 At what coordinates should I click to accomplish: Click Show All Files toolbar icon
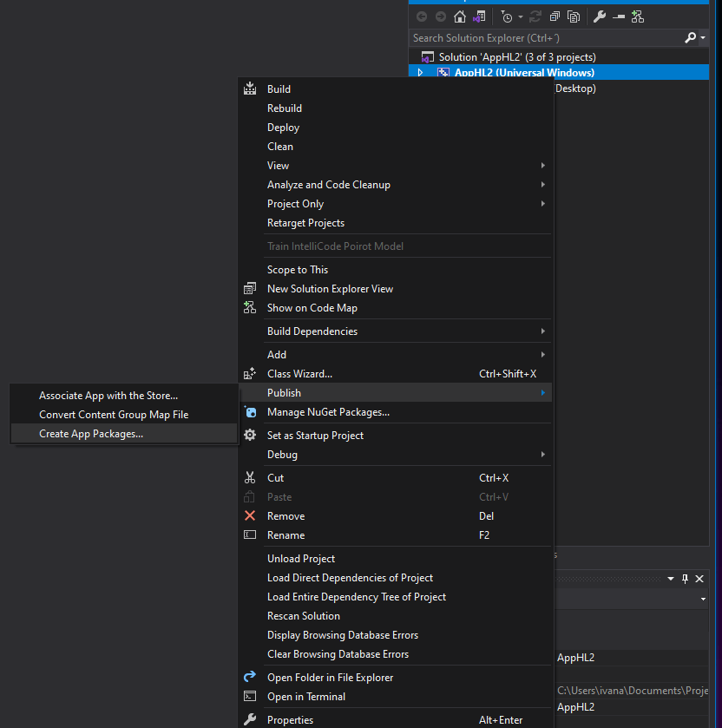pos(574,16)
